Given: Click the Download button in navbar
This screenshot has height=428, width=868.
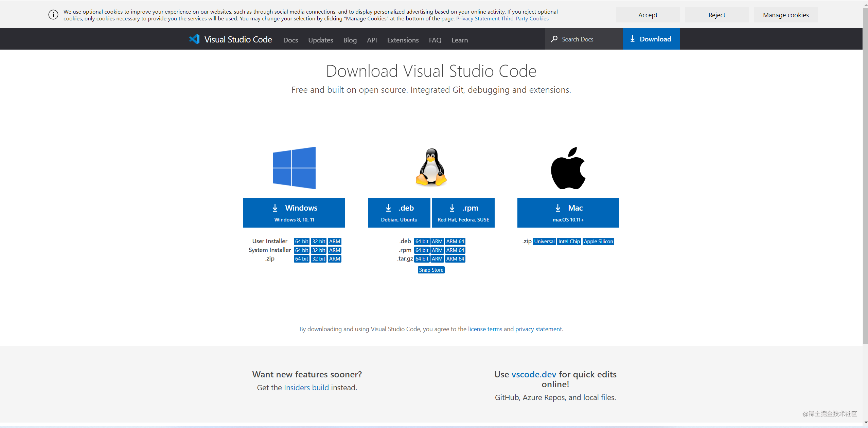Looking at the screenshot, I should tap(651, 39).
